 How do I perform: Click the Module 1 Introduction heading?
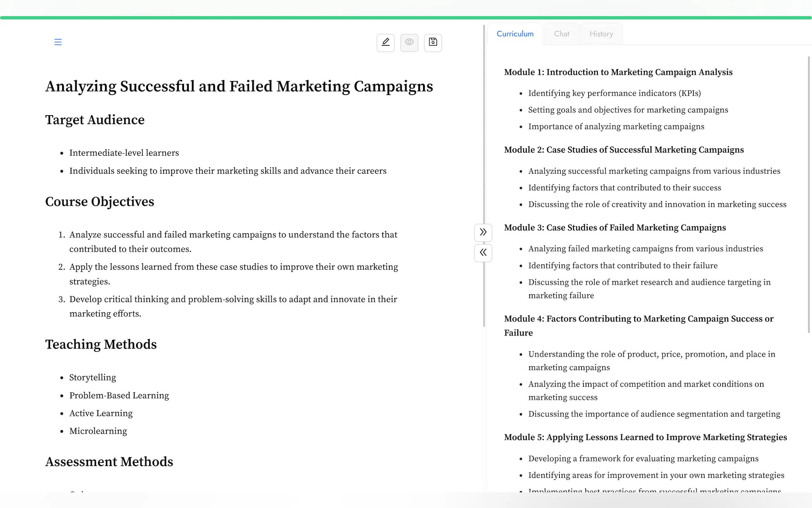[618, 72]
